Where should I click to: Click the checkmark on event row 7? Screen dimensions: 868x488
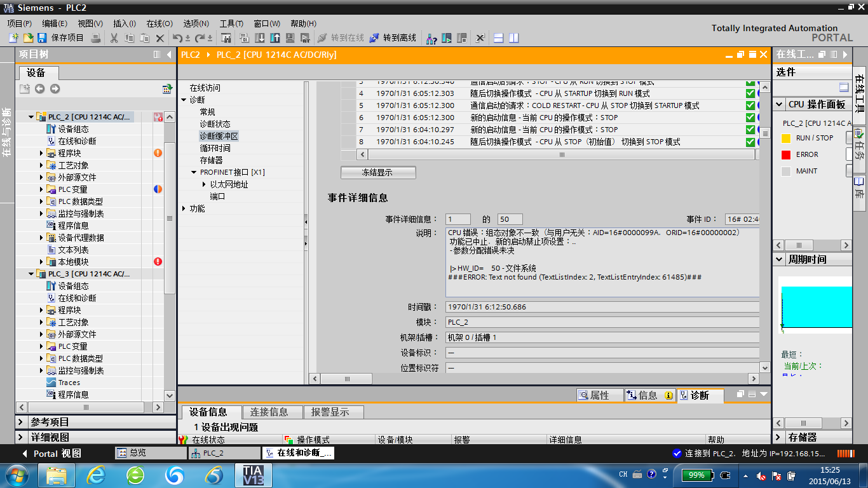(x=750, y=130)
